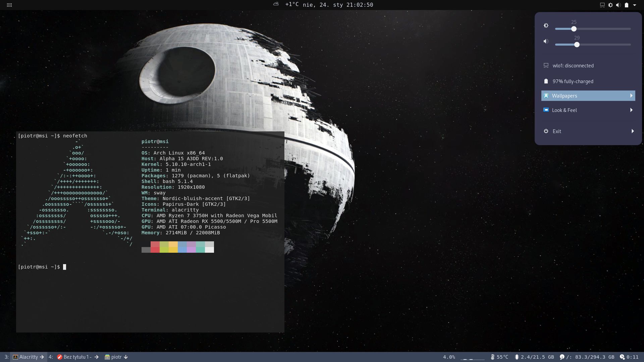644x362 pixels.
Task: Click wlo1: disconnected to reconnect wireless
Action: (x=573, y=65)
